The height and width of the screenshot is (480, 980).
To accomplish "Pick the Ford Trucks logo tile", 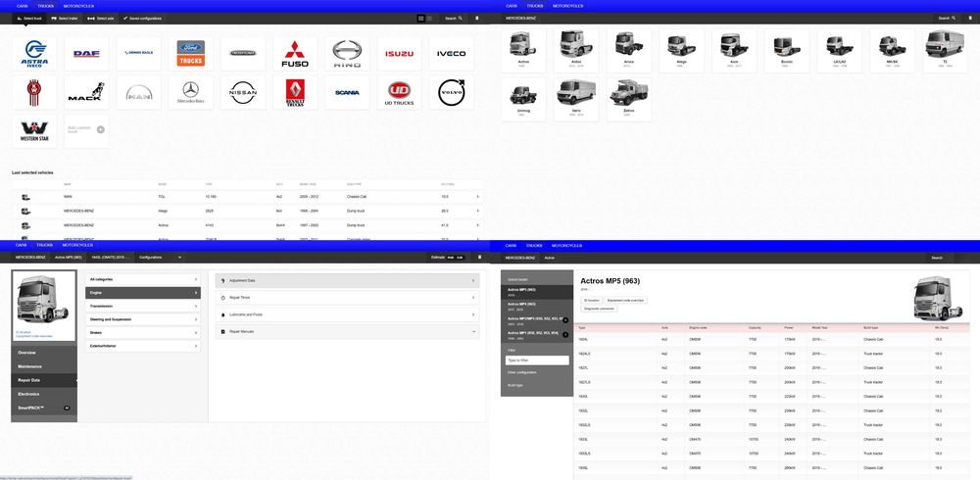I will pyautogui.click(x=191, y=53).
